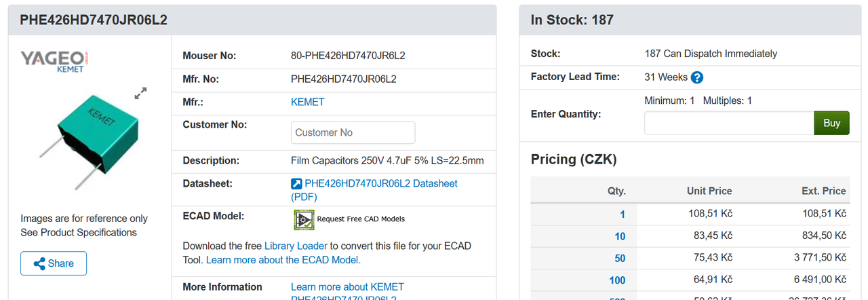Open the KEMET manufacturer link
The height and width of the screenshot is (300, 868).
click(307, 102)
